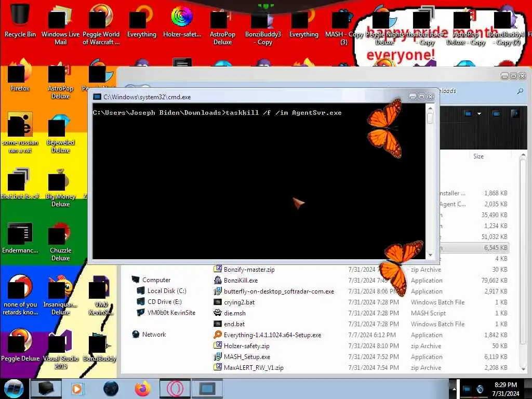
Task: Select the MASH - Copy (3) desktop icon
Action: click(x=344, y=27)
